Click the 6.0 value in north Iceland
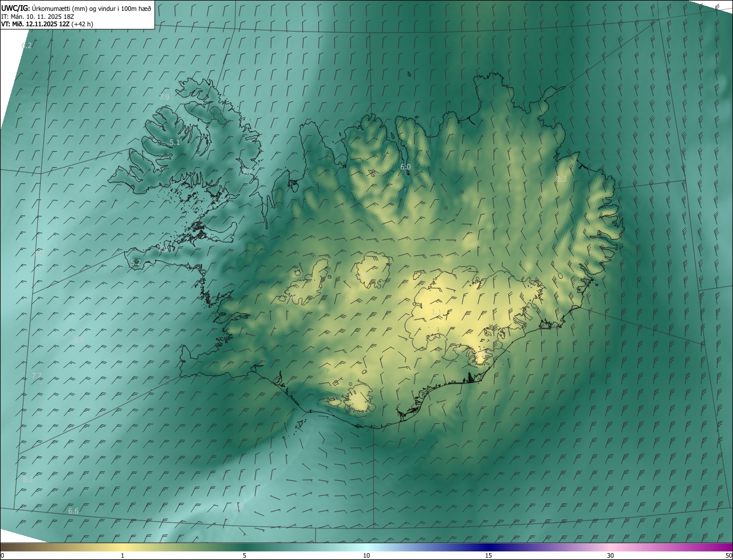 coord(405,167)
